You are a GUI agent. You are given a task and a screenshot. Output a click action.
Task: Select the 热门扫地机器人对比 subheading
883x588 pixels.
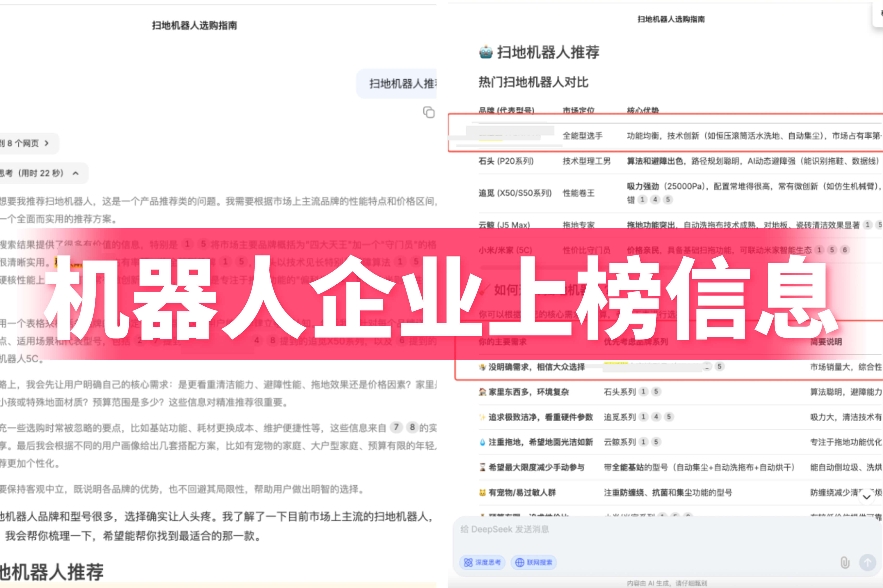point(533,82)
